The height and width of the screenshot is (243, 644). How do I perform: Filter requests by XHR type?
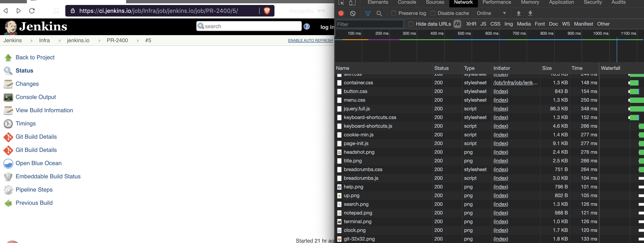(x=471, y=24)
